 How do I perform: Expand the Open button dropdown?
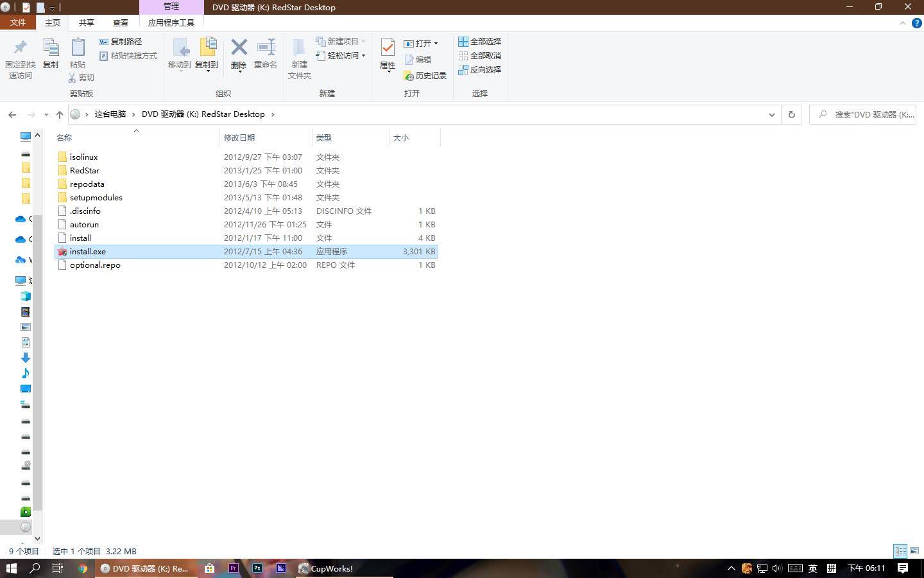pyautogui.click(x=436, y=44)
